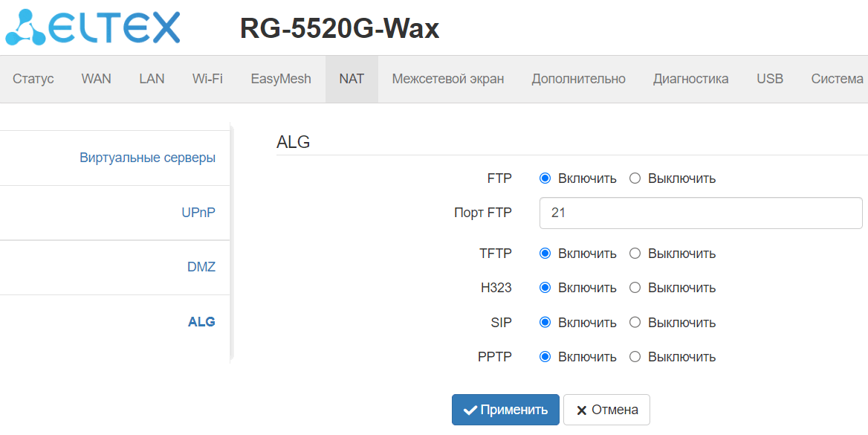This screenshot has height=435, width=868.
Task: Switch to the WAN tab
Action: tap(97, 79)
